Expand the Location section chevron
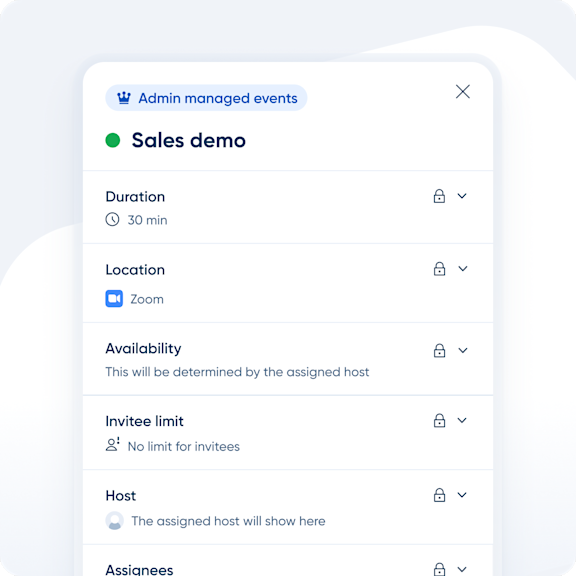 pyautogui.click(x=463, y=269)
